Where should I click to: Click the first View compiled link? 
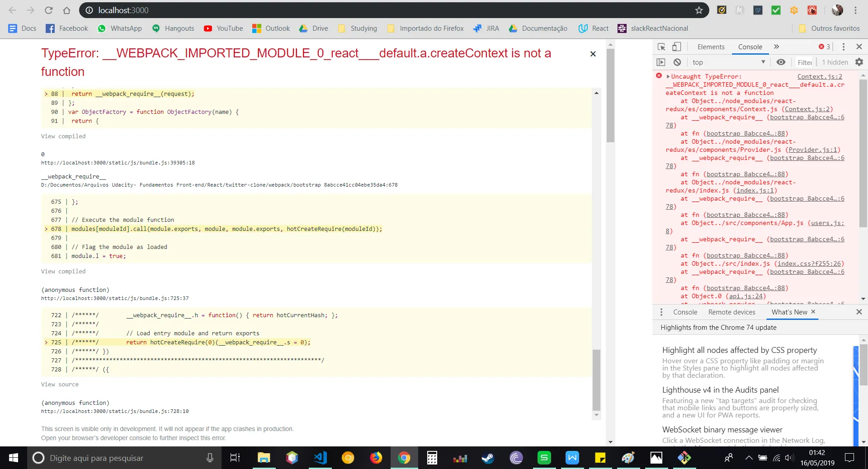click(63, 136)
